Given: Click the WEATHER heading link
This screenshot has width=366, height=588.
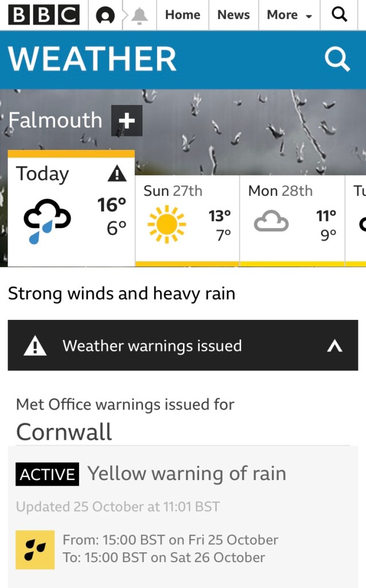Looking at the screenshot, I should [92, 59].
